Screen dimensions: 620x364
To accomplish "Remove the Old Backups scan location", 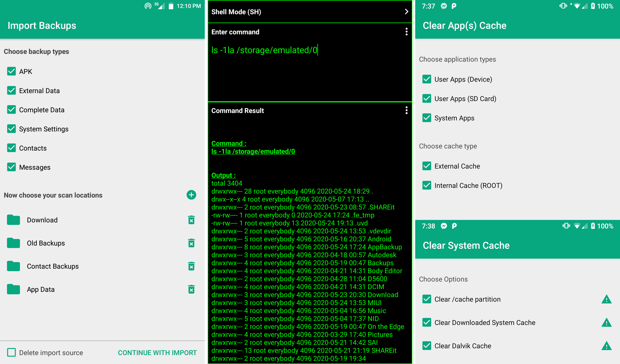I will pyautogui.click(x=191, y=243).
